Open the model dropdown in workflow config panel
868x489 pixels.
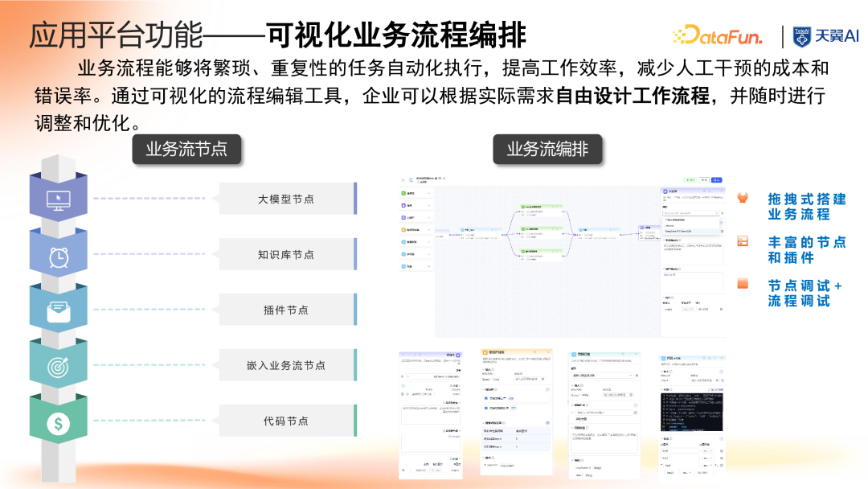coord(691,212)
